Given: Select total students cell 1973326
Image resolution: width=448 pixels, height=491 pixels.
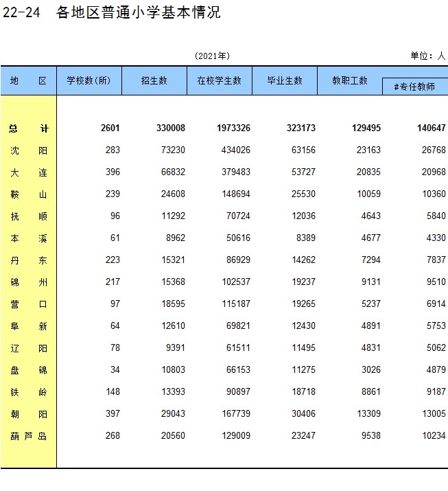Looking at the screenshot, I should tap(234, 128).
